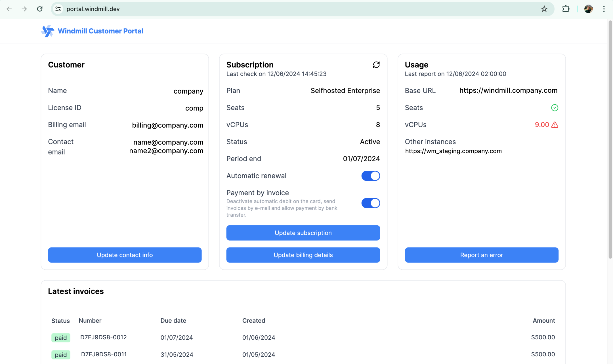
Task: Open the Windmill Customer Portal title link
Action: pyautogui.click(x=100, y=31)
